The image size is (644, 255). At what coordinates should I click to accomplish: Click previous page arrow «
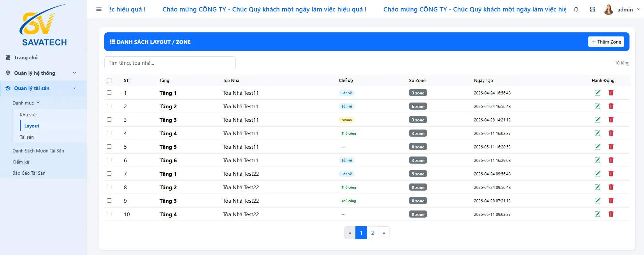click(x=350, y=233)
